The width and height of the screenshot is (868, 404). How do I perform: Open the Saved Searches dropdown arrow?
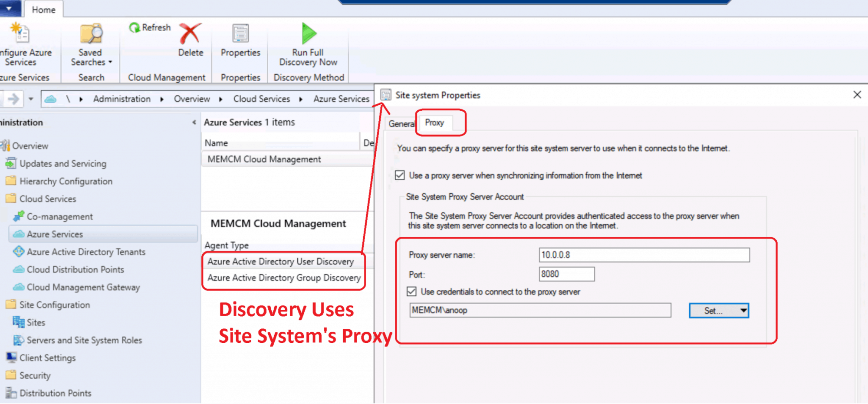point(110,62)
